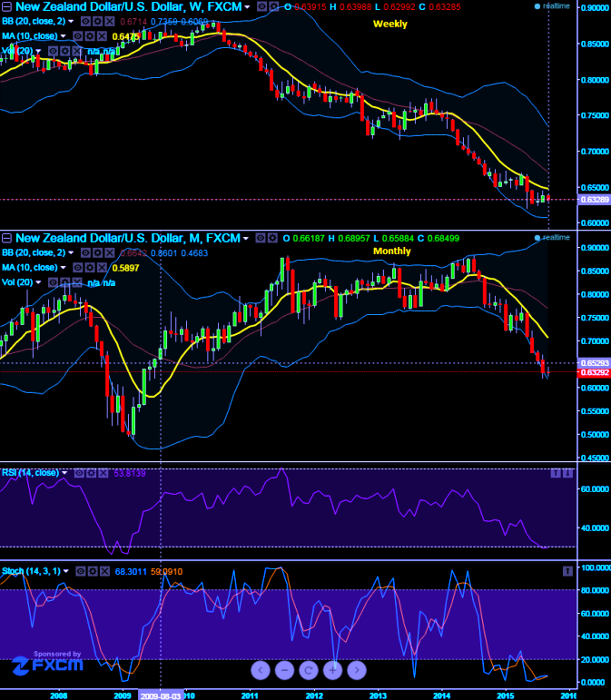The height and width of the screenshot is (700, 611).
Task: Click the yellow Monthly text annotation
Action: pyautogui.click(x=392, y=251)
